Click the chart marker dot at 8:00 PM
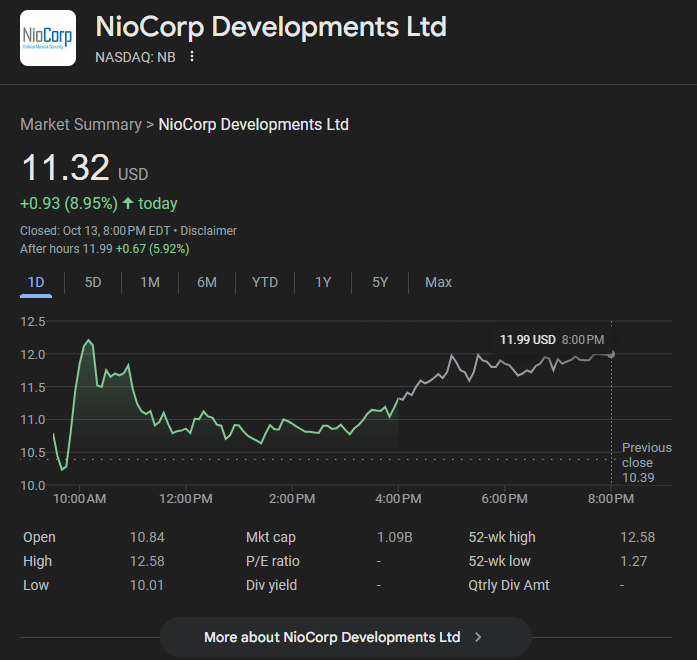 (x=612, y=354)
